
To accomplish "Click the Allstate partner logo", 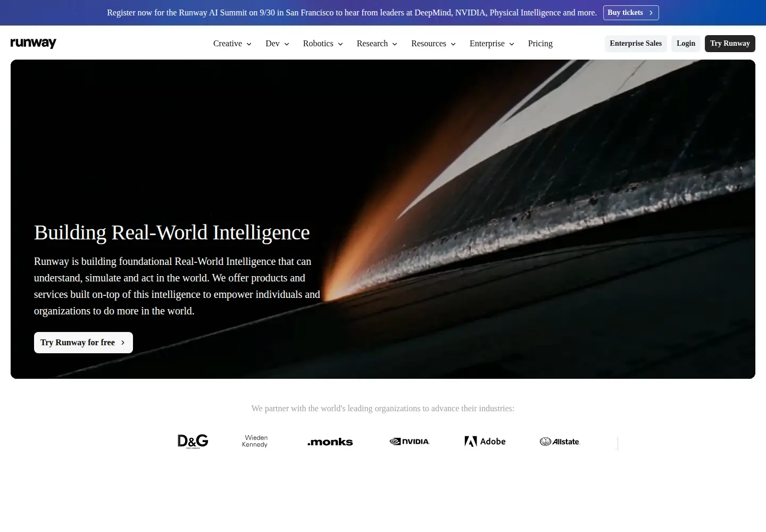I will [x=560, y=442].
